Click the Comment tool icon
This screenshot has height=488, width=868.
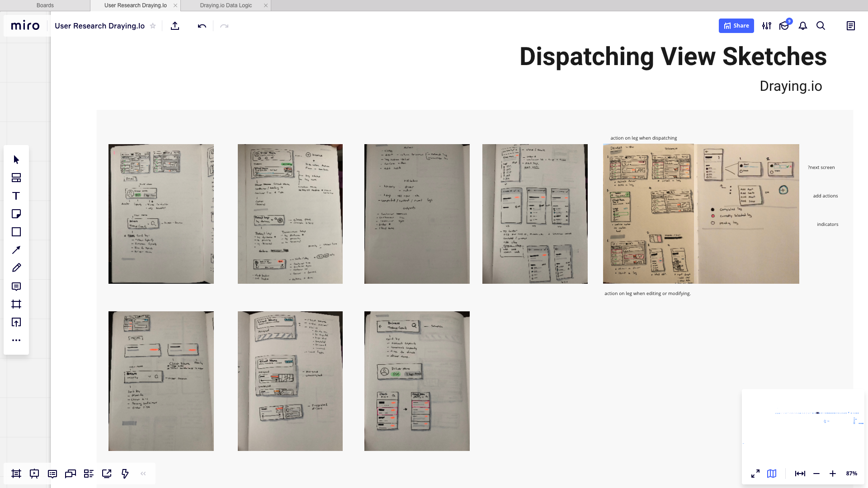16,286
